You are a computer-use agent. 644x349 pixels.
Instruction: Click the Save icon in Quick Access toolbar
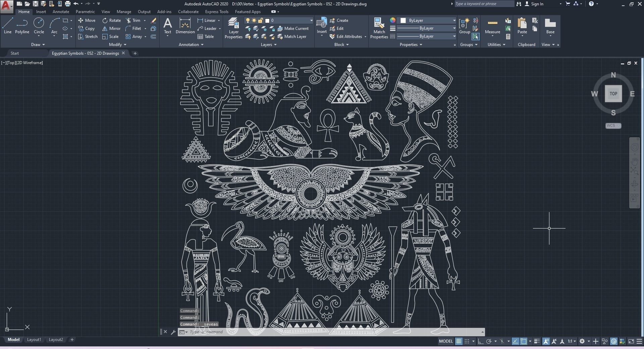point(35,4)
